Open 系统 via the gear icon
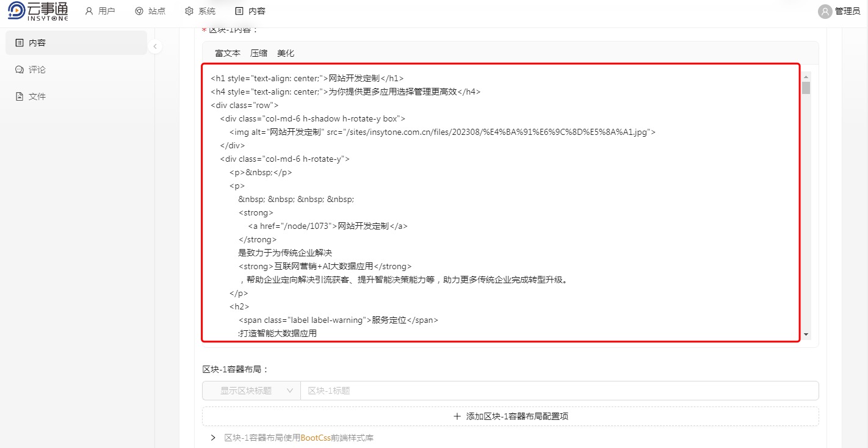The width and height of the screenshot is (868, 448). [x=188, y=10]
